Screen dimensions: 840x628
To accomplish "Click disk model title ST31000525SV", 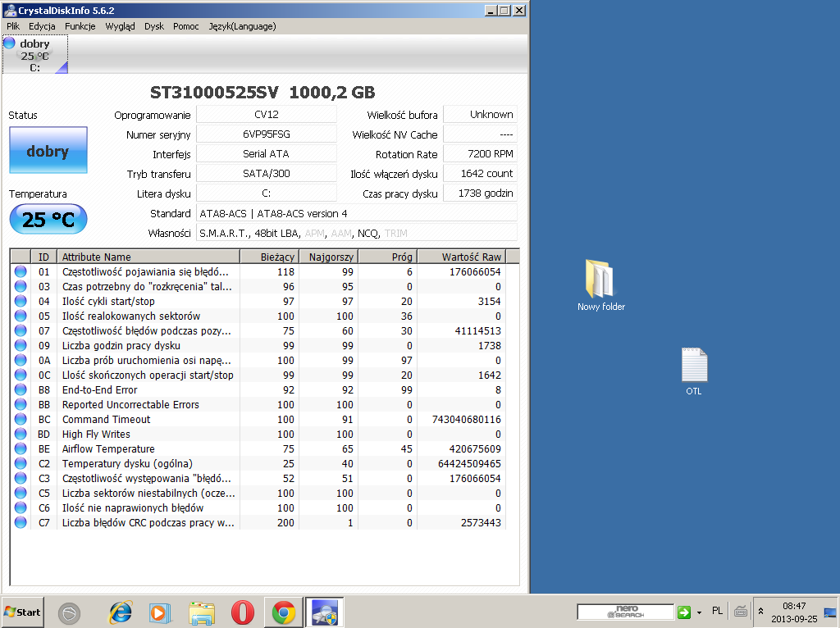I will (x=214, y=93).
